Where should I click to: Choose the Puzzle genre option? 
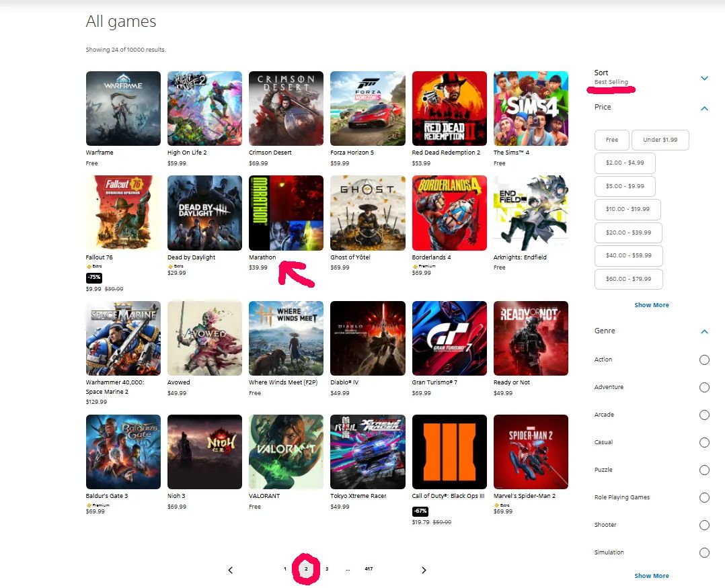704,470
